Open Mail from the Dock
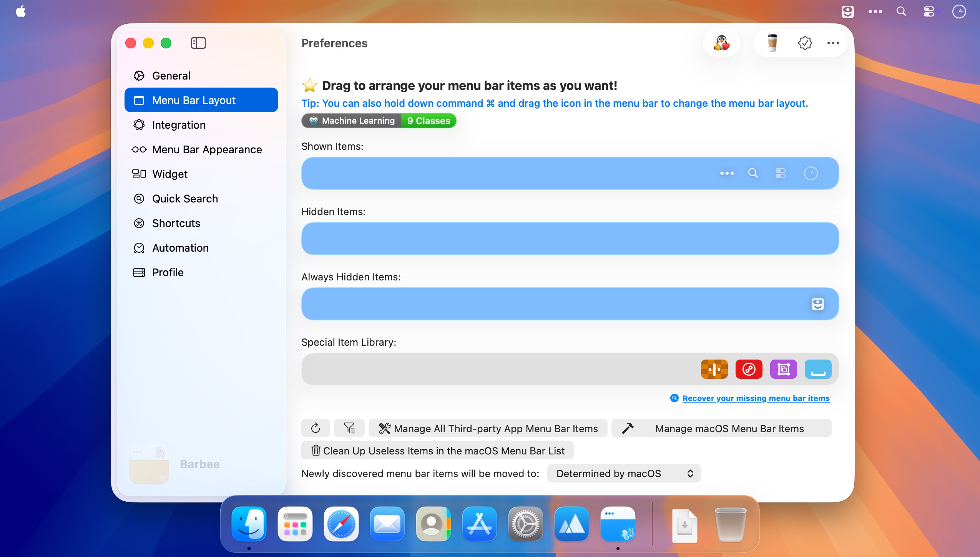The width and height of the screenshot is (980, 557). coord(387,524)
